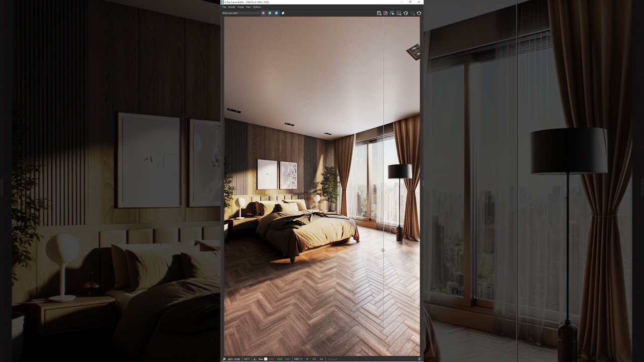Screen dimensions: 644x362
Task: Enable follow mouse render icon
Action: 392,13
